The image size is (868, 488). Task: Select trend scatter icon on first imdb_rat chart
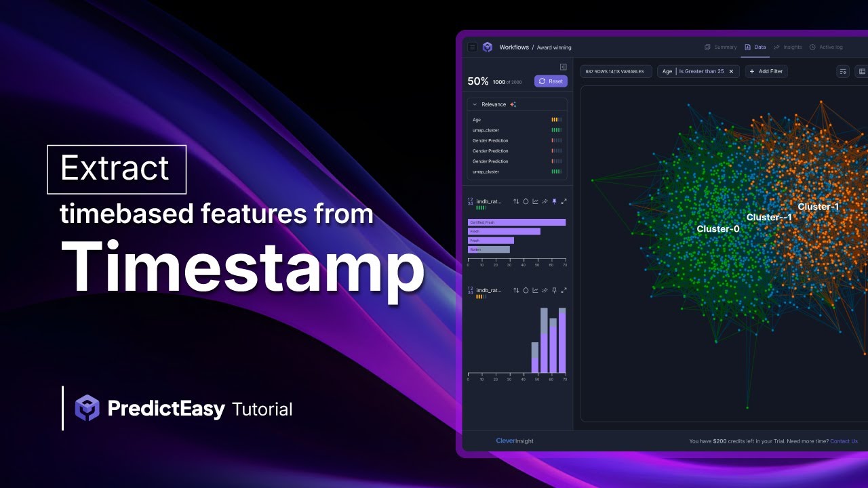tap(545, 201)
